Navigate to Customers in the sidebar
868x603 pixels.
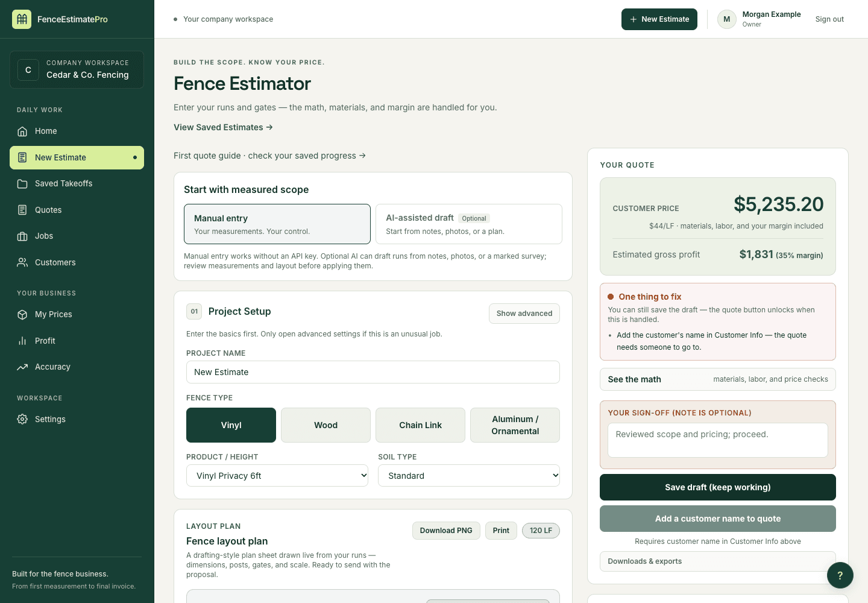[x=77, y=262]
